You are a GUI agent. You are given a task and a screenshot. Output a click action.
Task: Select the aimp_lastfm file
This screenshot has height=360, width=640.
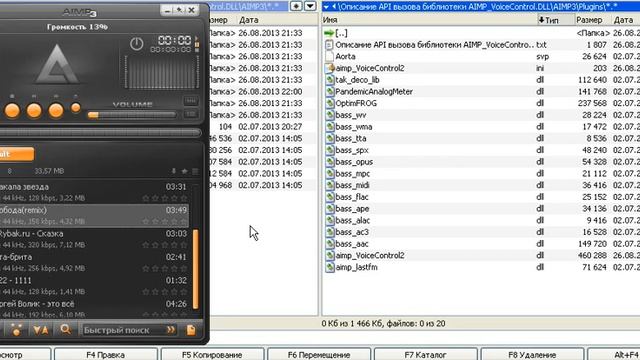[356, 267]
